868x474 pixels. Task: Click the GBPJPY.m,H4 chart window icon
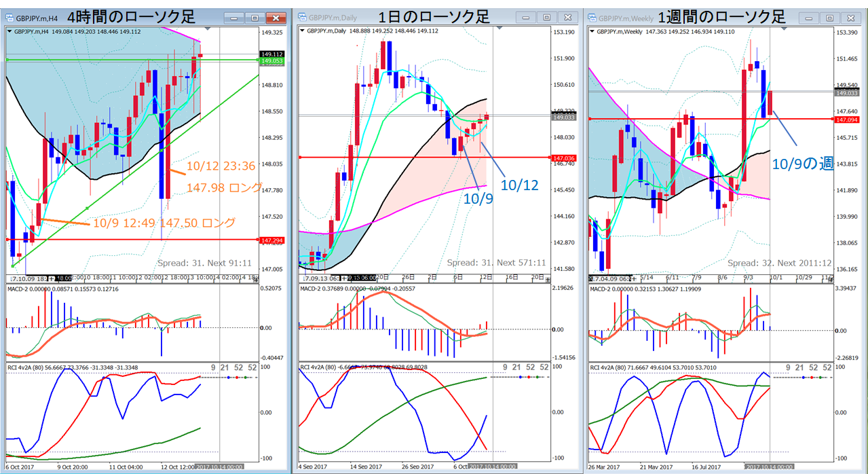pyautogui.click(x=9, y=16)
